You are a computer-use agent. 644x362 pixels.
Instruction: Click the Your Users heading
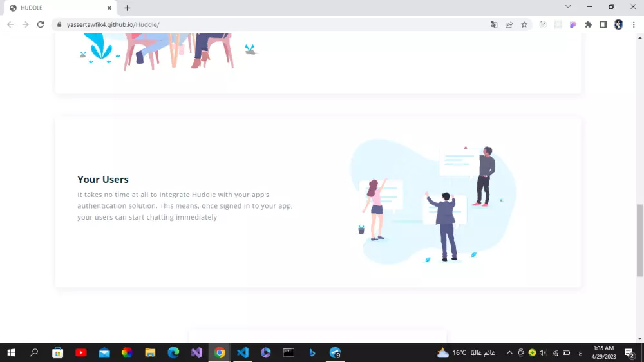point(103,180)
